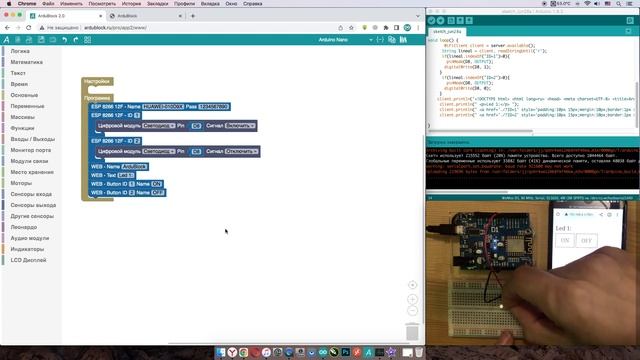Click Verify checkmark button in Arduino IDE

pos(431,20)
